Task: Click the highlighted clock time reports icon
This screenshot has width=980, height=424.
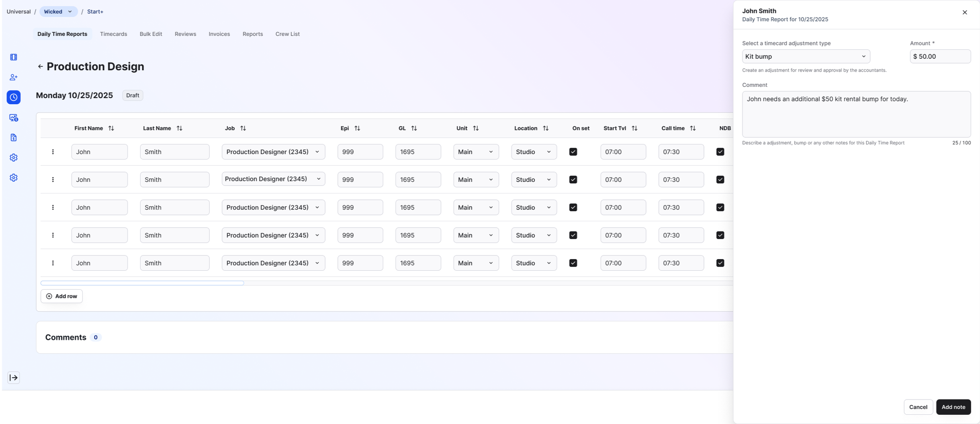Action: (x=13, y=97)
